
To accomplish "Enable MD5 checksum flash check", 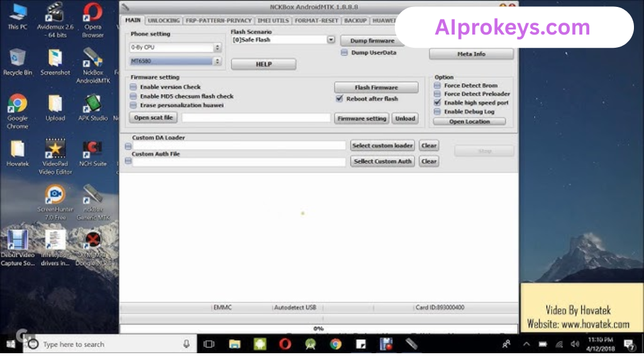I will 133,96.
